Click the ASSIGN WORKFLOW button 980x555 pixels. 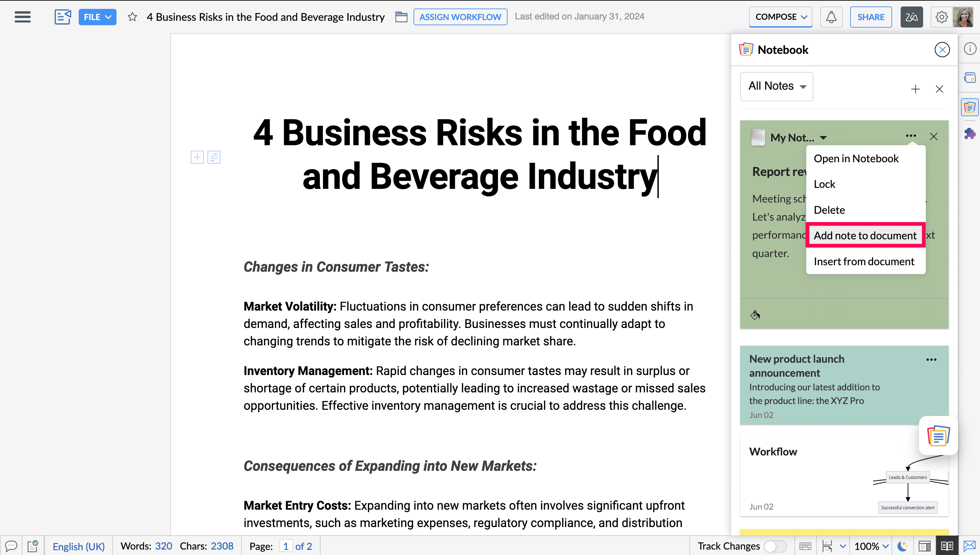[460, 17]
